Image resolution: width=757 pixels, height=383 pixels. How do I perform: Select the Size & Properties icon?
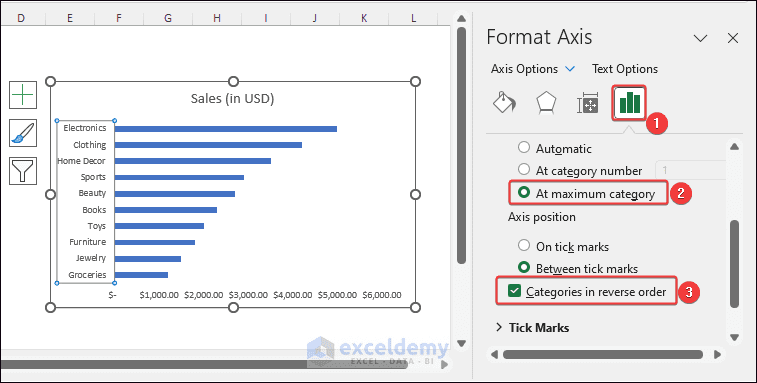588,103
